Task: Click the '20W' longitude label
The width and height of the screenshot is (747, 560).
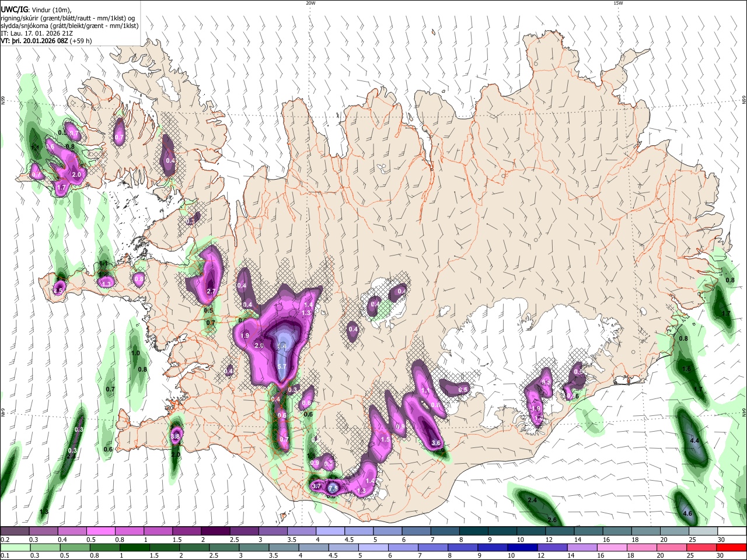Action: (311, 3)
